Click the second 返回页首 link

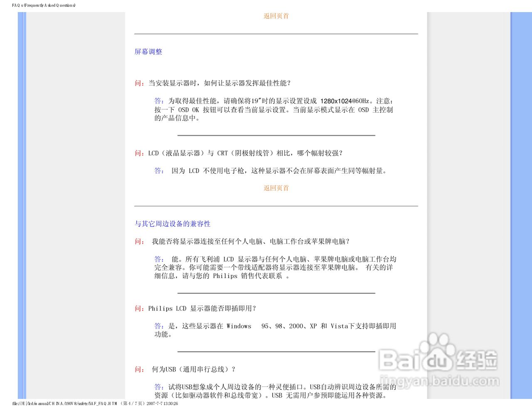click(276, 188)
